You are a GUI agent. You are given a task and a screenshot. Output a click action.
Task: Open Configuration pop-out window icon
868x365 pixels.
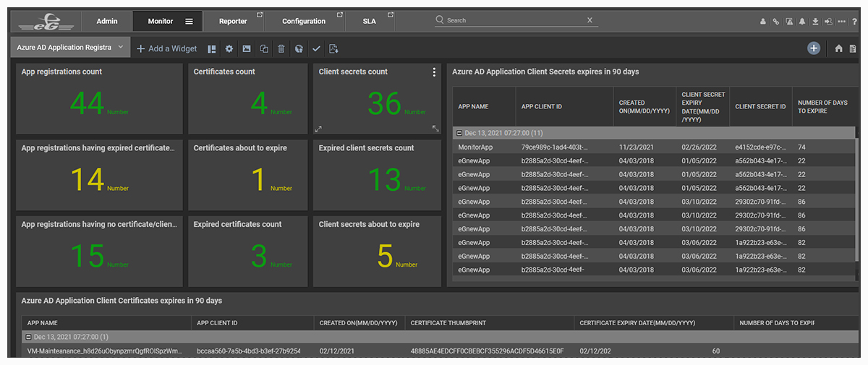pyautogui.click(x=339, y=15)
